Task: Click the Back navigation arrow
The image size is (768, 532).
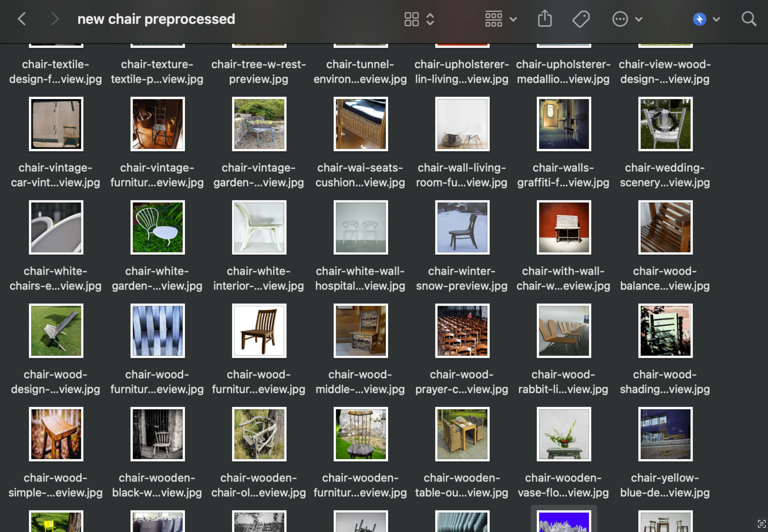Action: [22, 19]
